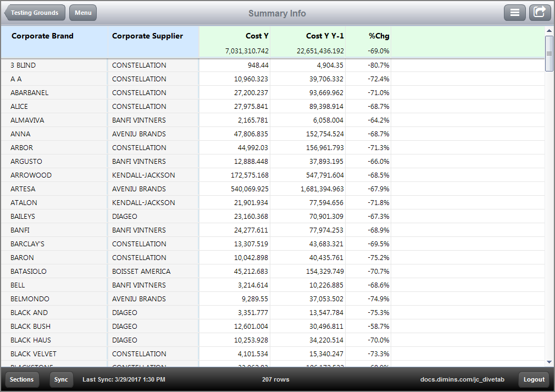Go back to Testing Grounds
Viewport: 555px width, 392px height.
click(x=34, y=12)
